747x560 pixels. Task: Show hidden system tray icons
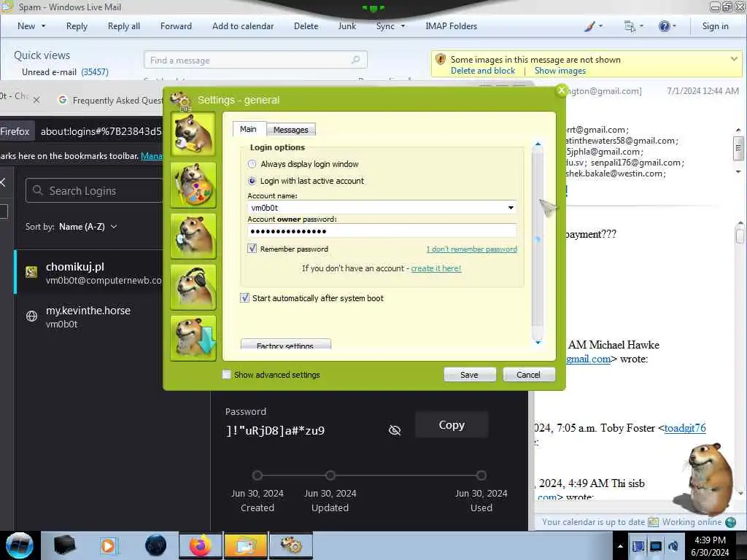pyautogui.click(x=620, y=547)
